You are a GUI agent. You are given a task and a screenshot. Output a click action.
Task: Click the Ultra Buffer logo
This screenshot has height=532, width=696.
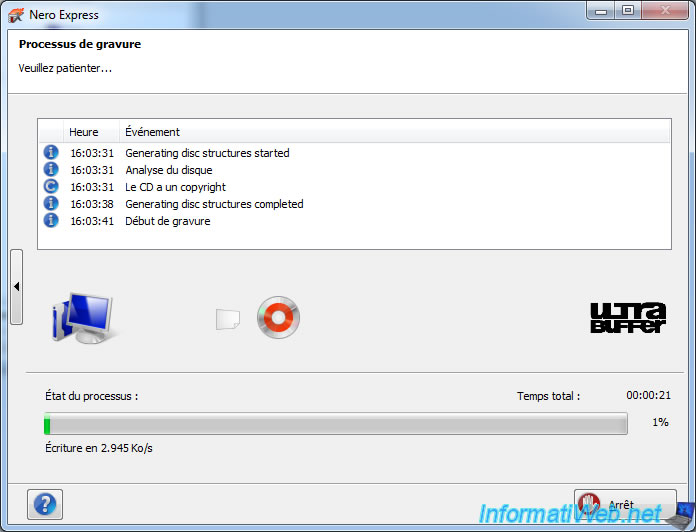[x=627, y=317]
